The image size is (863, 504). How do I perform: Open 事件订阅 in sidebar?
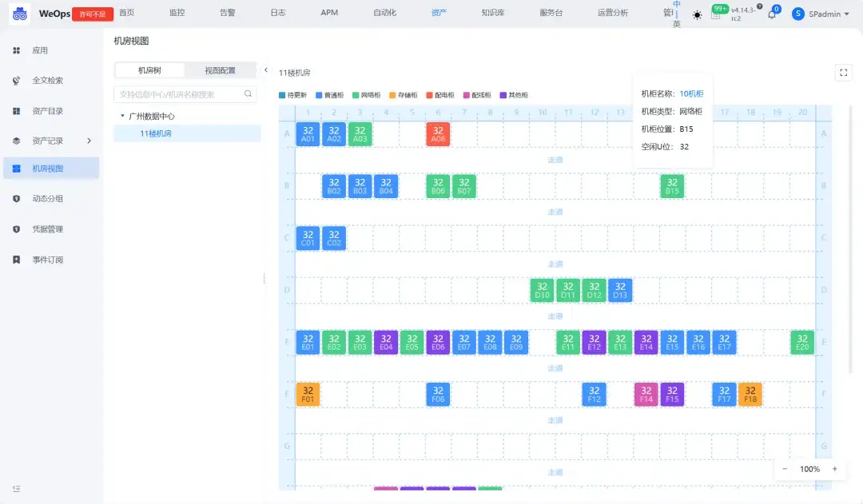tap(47, 260)
